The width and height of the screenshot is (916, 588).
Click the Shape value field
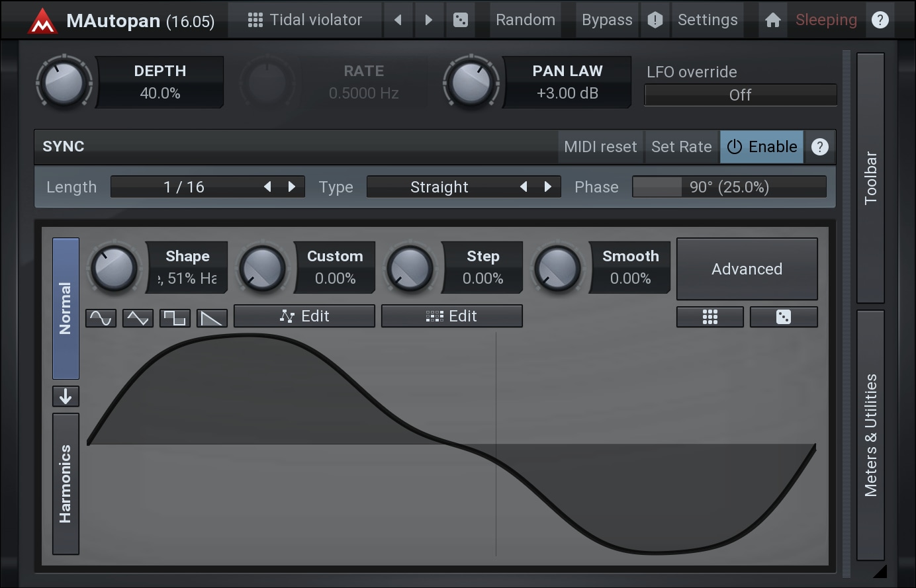[x=187, y=268]
